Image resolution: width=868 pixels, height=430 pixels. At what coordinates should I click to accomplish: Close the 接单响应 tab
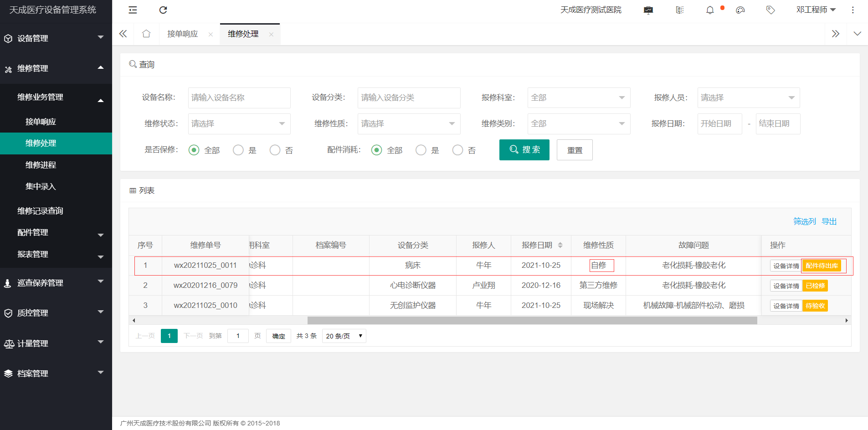point(211,35)
